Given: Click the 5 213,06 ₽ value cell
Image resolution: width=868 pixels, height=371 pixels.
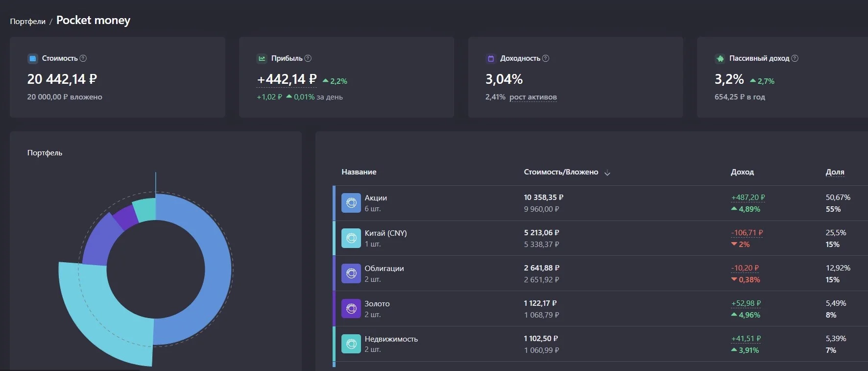Looking at the screenshot, I should [541, 233].
